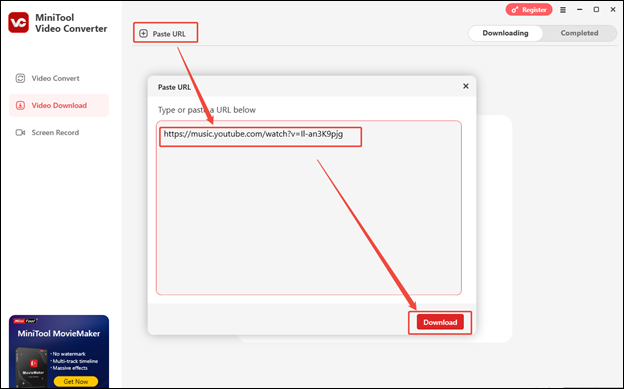The width and height of the screenshot is (624, 389).
Task: Open the Video Convert section label
Action: tap(55, 78)
